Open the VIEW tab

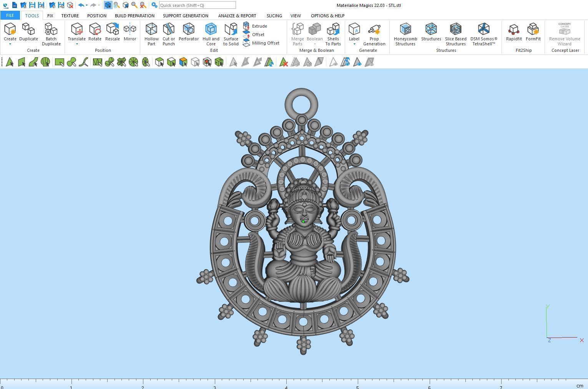(x=296, y=16)
